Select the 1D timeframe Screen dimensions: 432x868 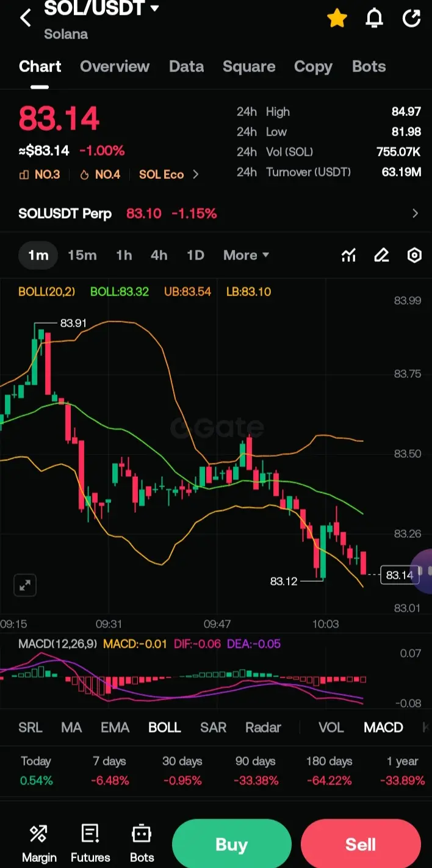tap(195, 255)
